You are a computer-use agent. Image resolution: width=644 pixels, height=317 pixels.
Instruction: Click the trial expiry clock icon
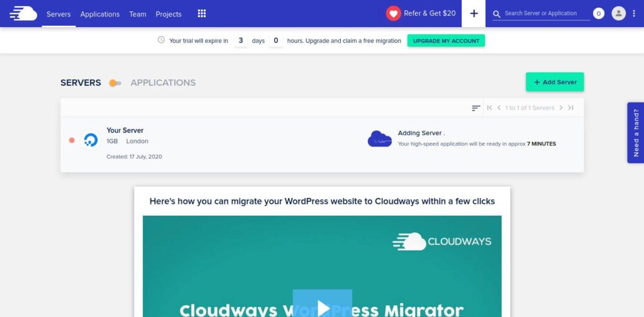pyautogui.click(x=162, y=40)
